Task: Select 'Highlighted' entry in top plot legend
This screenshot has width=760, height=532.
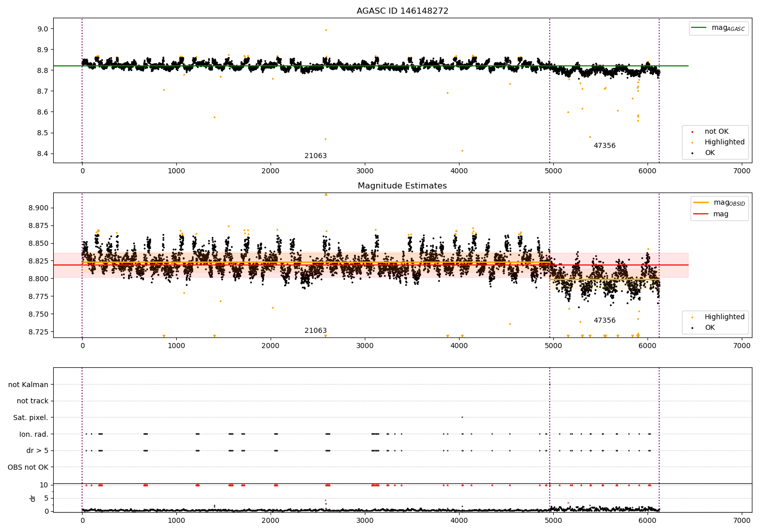Action: pos(725,142)
